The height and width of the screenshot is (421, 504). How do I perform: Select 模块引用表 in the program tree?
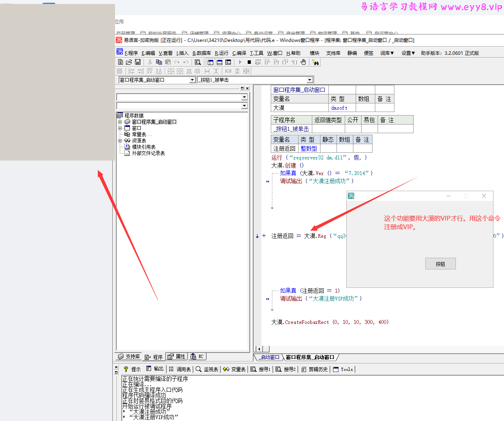(x=144, y=147)
